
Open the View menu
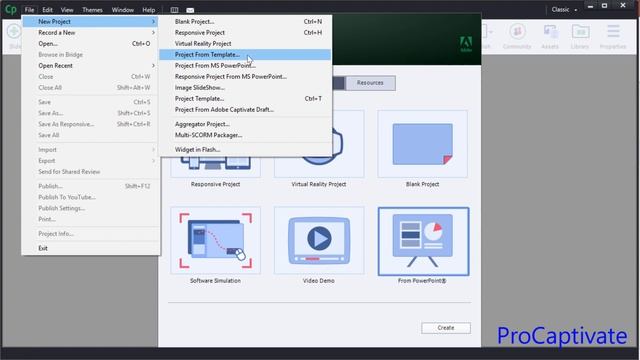click(67, 10)
